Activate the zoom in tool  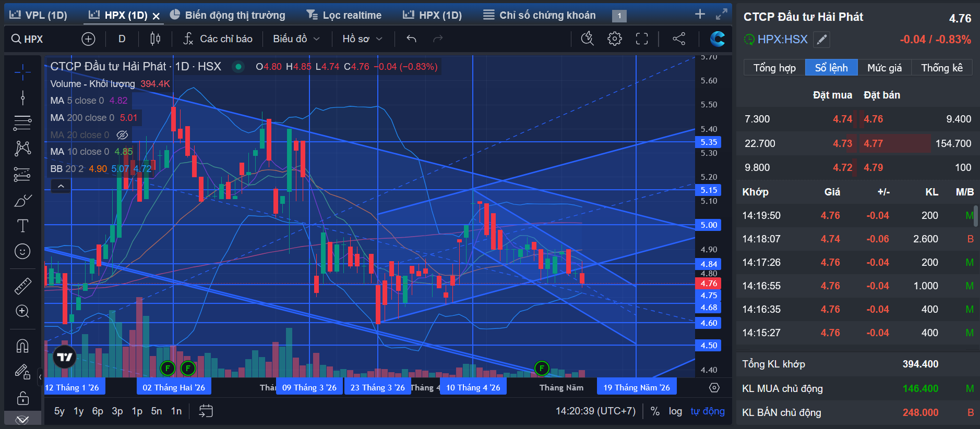point(22,311)
